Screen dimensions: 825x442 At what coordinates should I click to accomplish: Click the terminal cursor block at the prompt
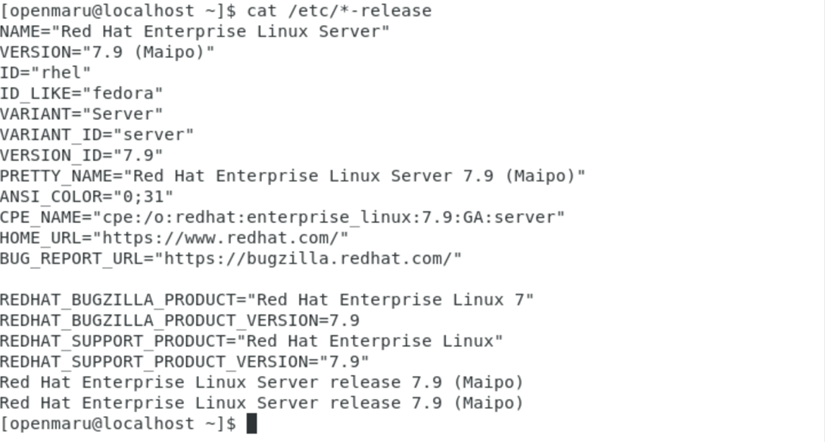click(252, 423)
